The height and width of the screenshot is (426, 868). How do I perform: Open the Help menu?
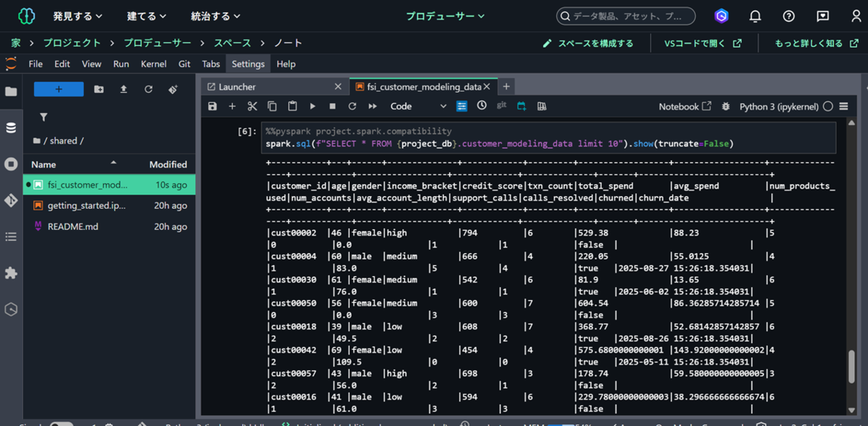coord(286,64)
